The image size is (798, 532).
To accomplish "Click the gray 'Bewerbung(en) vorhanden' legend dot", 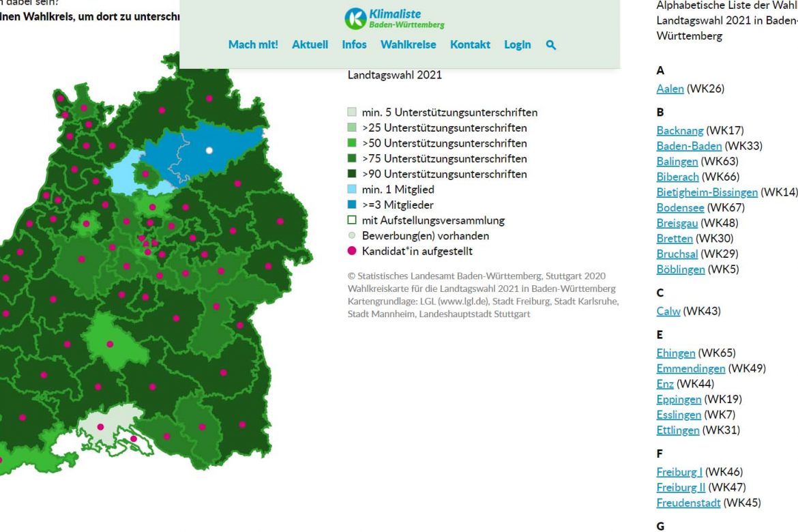I will (352, 236).
